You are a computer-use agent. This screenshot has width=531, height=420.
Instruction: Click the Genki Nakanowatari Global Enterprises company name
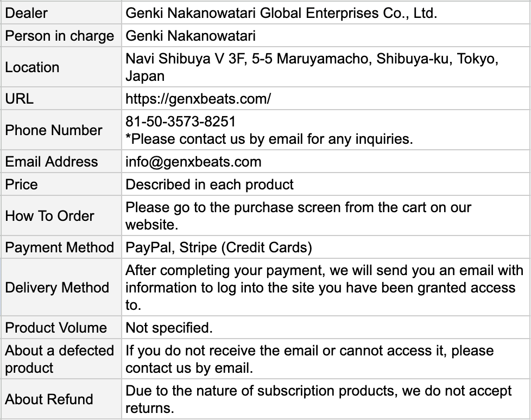coord(281,13)
